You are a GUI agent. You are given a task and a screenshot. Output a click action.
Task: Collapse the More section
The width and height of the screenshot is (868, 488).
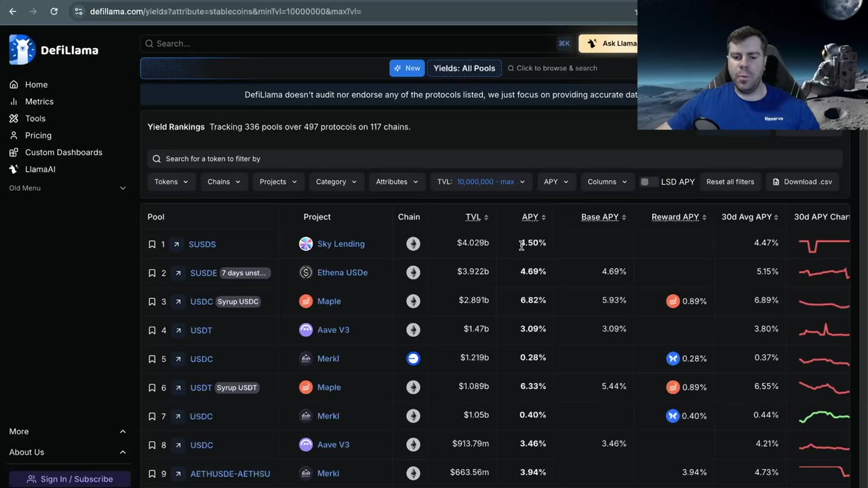point(68,432)
